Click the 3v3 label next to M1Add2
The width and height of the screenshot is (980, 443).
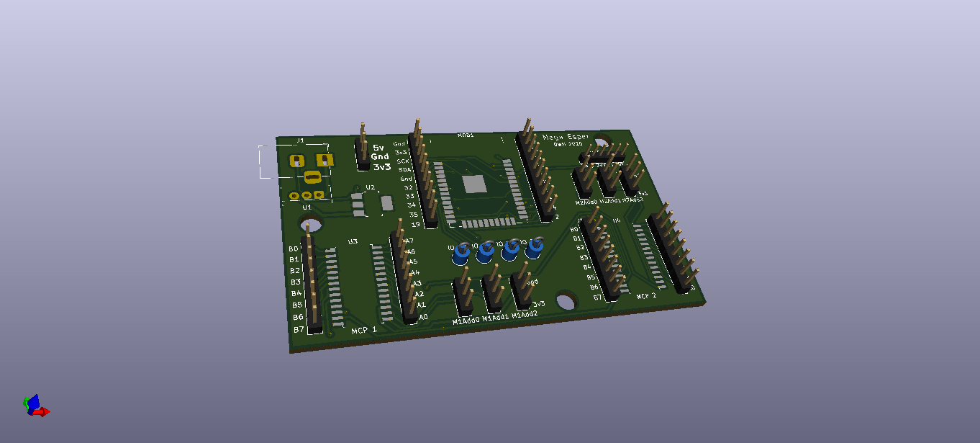540,304
